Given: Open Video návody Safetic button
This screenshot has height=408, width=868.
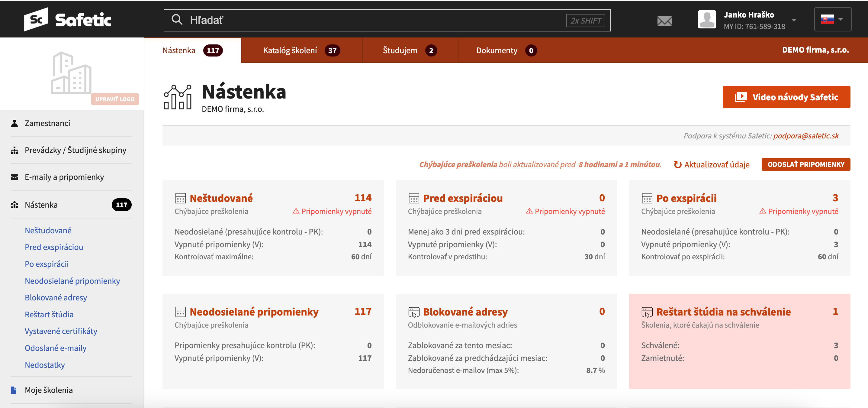Looking at the screenshot, I should click(x=786, y=97).
